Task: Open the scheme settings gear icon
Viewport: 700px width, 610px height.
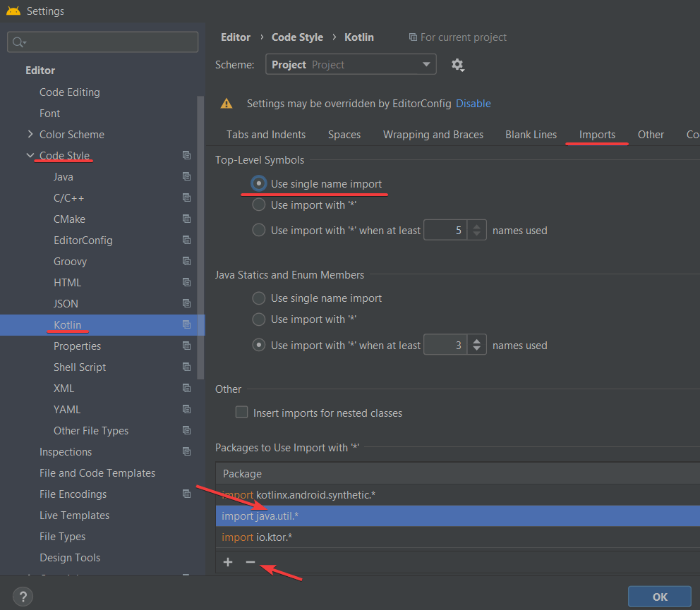Action: click(x=458, y=64)
